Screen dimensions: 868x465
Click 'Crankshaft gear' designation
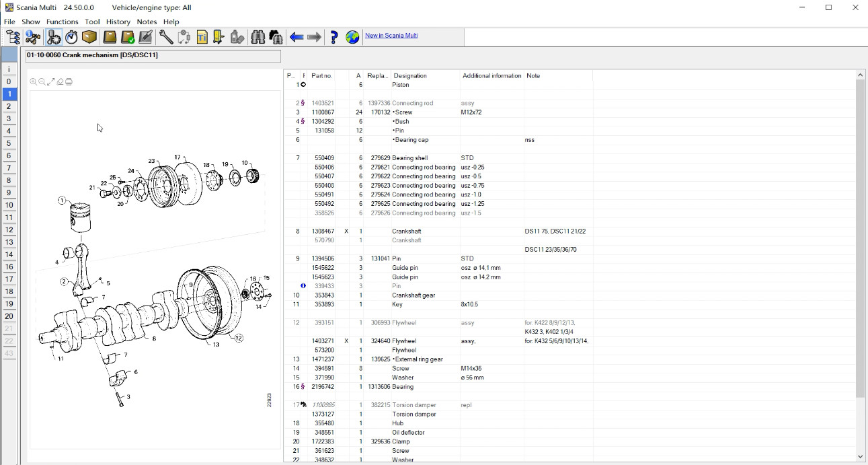[x=415, y=295]
